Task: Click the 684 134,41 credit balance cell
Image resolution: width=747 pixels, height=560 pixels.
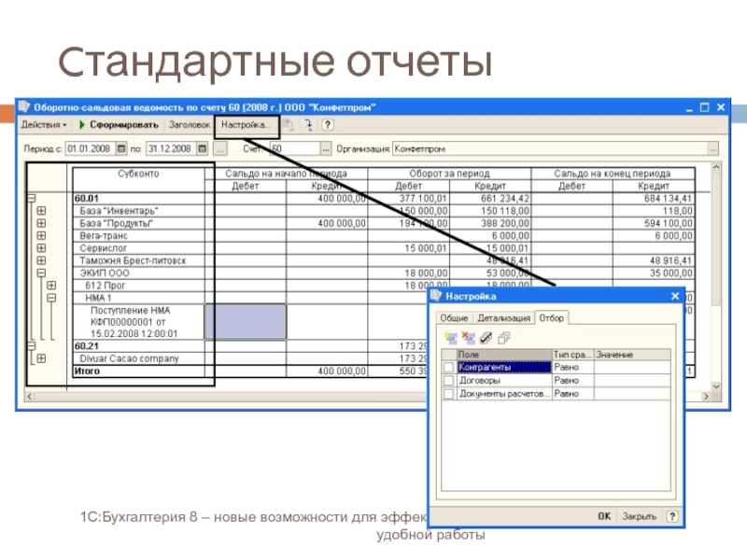Action: click(x=653, y=198)
